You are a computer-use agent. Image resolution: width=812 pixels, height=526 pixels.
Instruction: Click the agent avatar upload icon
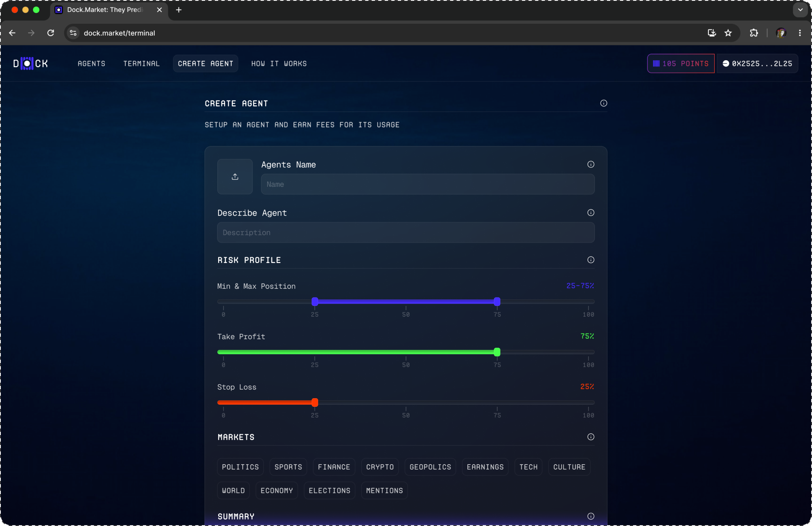[235, 177]
